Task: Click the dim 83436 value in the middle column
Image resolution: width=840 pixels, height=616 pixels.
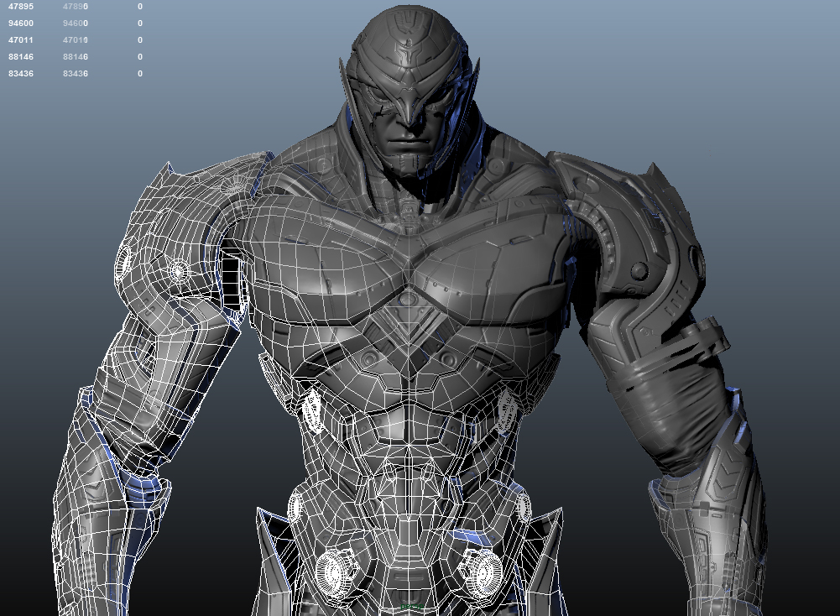Action: [x=76, y=73]
